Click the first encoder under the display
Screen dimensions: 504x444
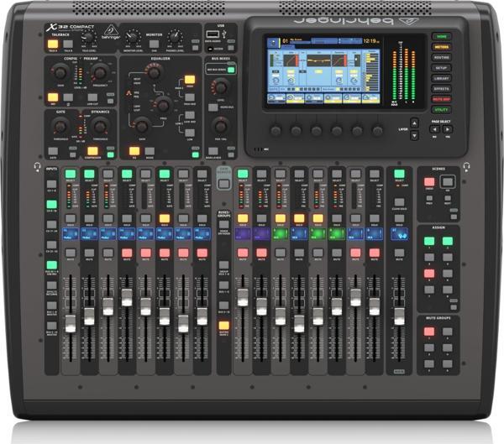(x=276, y=131)
